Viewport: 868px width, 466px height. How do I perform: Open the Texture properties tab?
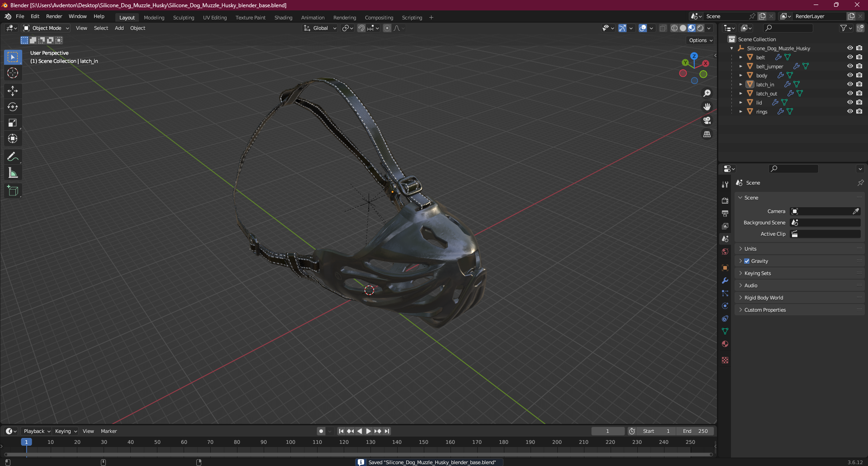(x=725, y=360)
